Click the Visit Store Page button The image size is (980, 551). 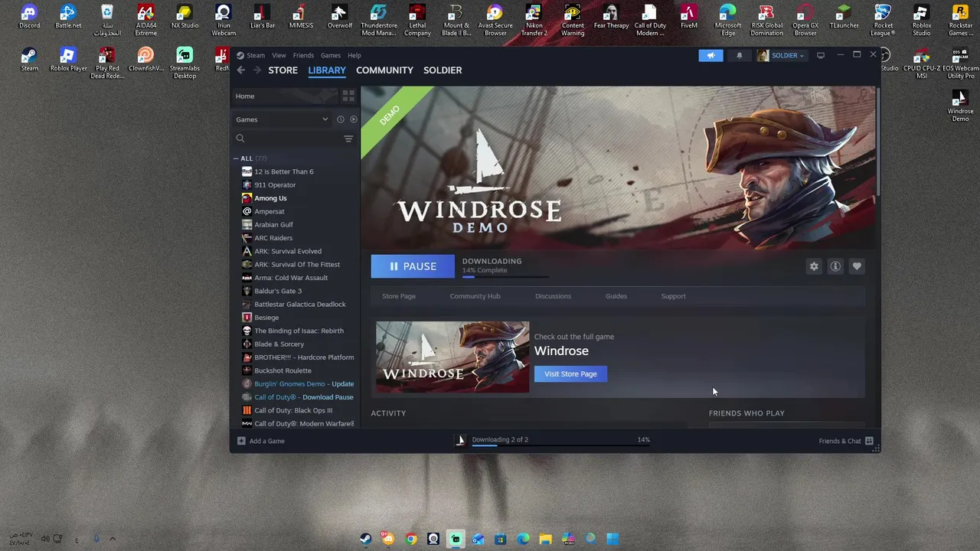[x=570, y=374]
